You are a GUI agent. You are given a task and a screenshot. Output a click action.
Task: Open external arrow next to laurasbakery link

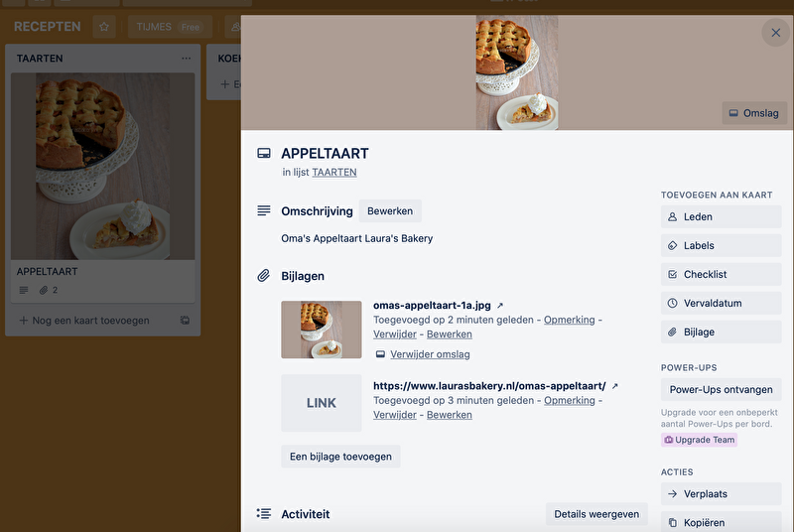pyautogui.click(x=614, y=386)
